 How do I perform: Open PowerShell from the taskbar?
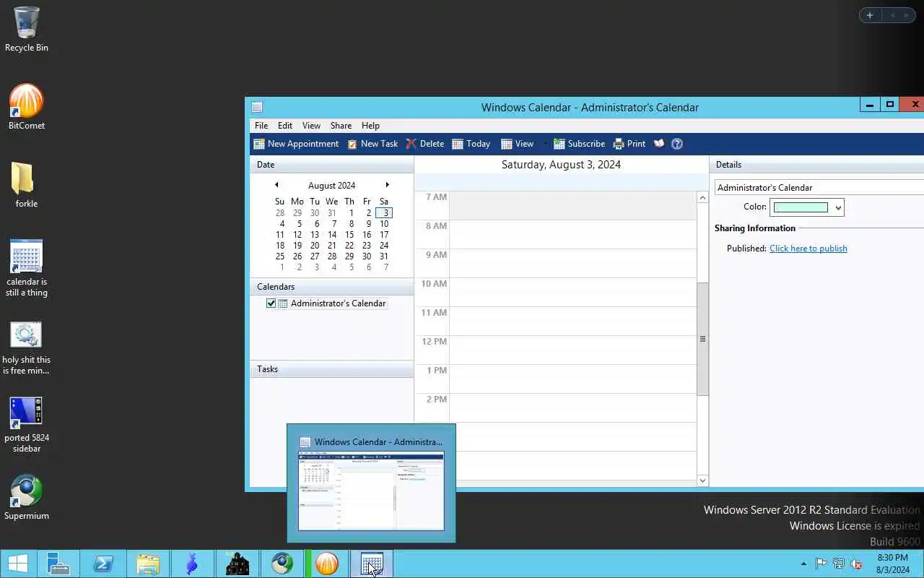103,564
